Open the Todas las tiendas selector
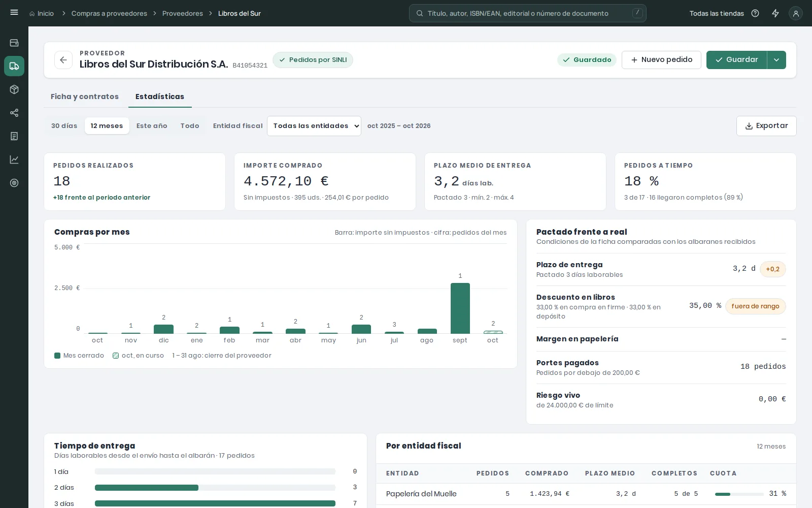 point(717,13)
